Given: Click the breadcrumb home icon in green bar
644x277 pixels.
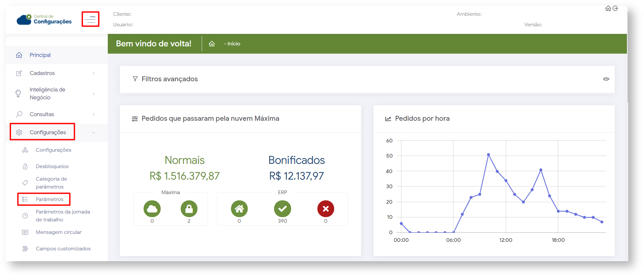Looking at the screenshot, I should point(212,44).
